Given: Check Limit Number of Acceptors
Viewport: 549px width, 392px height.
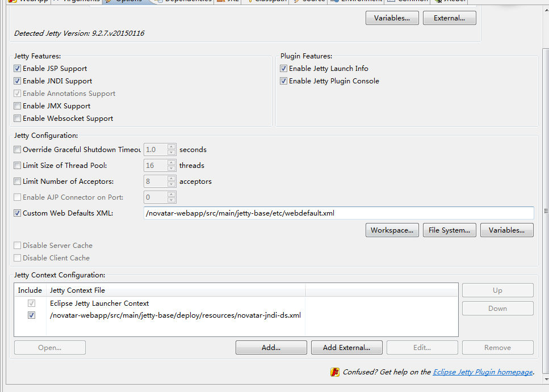Looking at the screenshot, I should click(x=17, y=182).
